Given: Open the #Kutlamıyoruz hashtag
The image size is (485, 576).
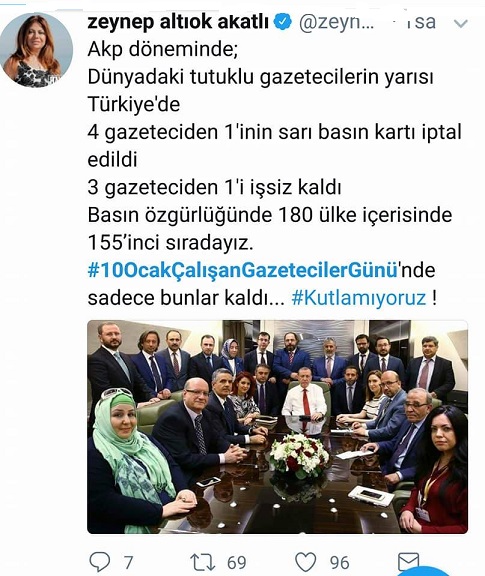Looking at the screenshot, I should pyautogui.click(x=359, y=298).
